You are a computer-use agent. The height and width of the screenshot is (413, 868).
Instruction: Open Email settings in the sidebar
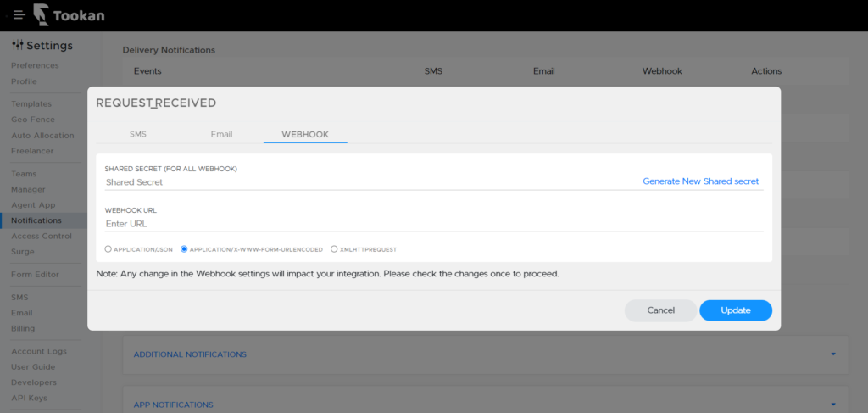21,313
